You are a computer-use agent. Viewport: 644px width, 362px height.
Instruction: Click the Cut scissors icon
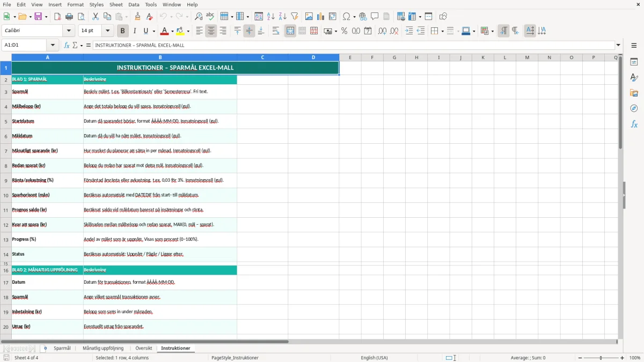[96, 17]
